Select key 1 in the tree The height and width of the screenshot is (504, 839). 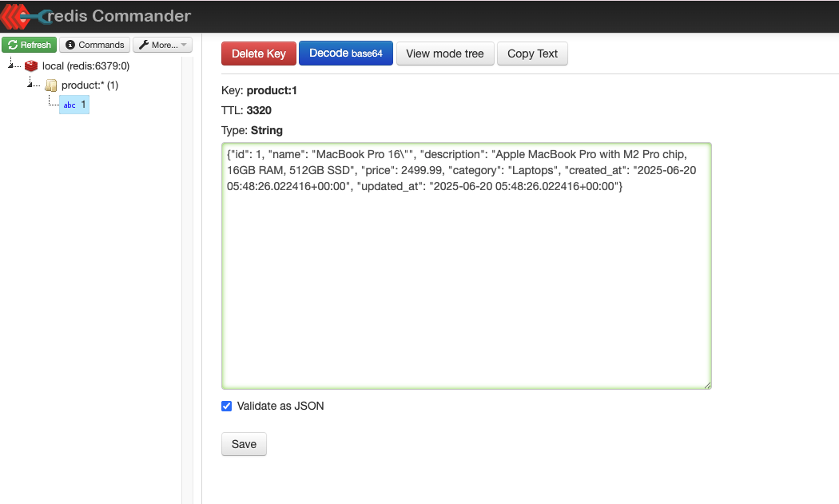click(x=74, y=105)
